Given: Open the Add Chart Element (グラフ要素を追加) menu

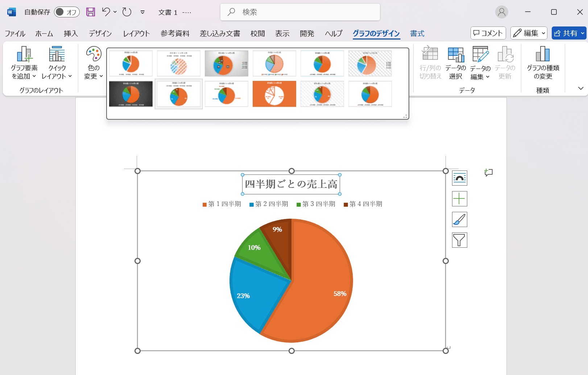Looking at the screenshot, I should pyautogui.click(x=24, y=63).
